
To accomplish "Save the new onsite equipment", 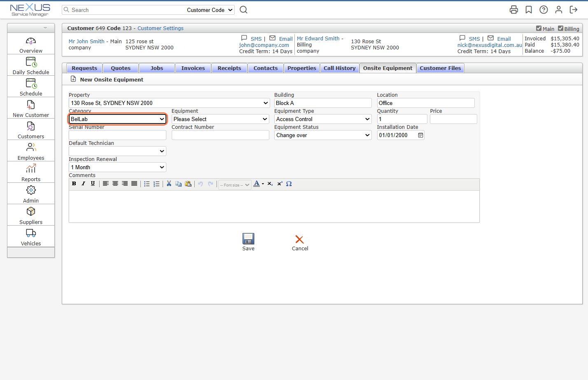I will tap(248, 242).
